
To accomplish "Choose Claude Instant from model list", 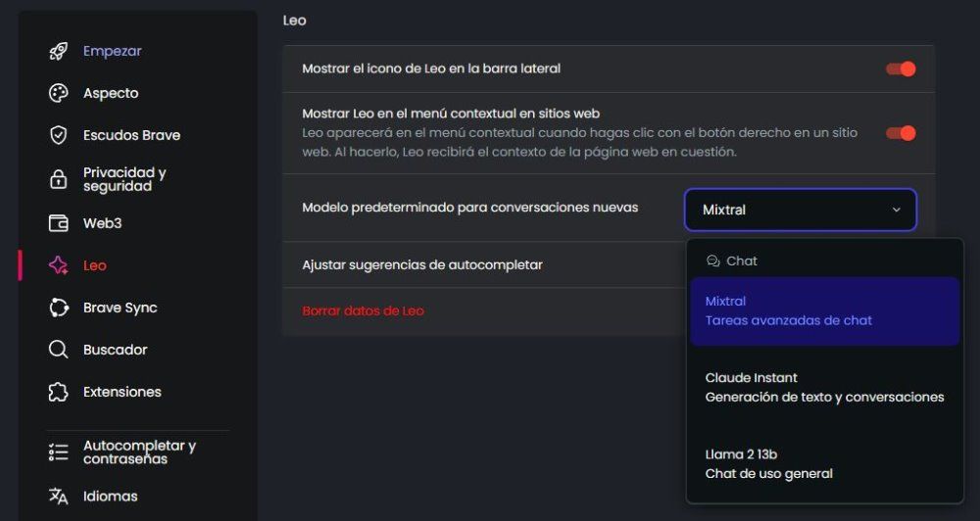I will tap(824, 387).
